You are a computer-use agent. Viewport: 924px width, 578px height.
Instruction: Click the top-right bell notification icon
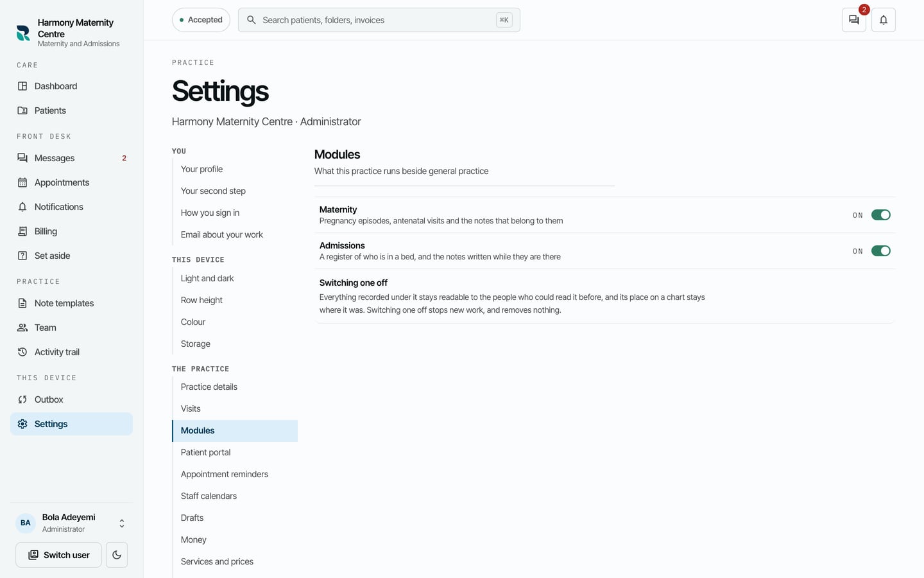pyautogui.click(x=884, y=20)
